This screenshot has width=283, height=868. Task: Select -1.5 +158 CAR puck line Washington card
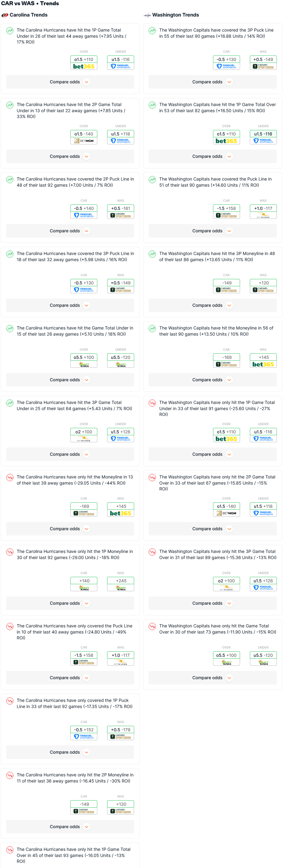point(226,209)
